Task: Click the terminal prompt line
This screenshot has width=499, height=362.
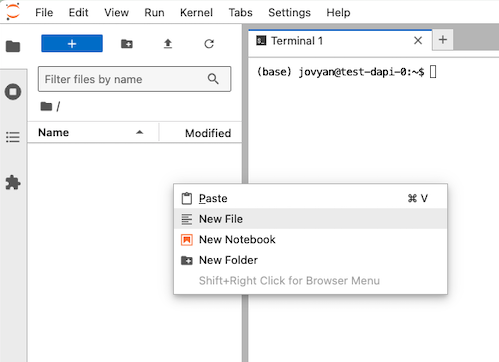Action: tap(347, 72)
